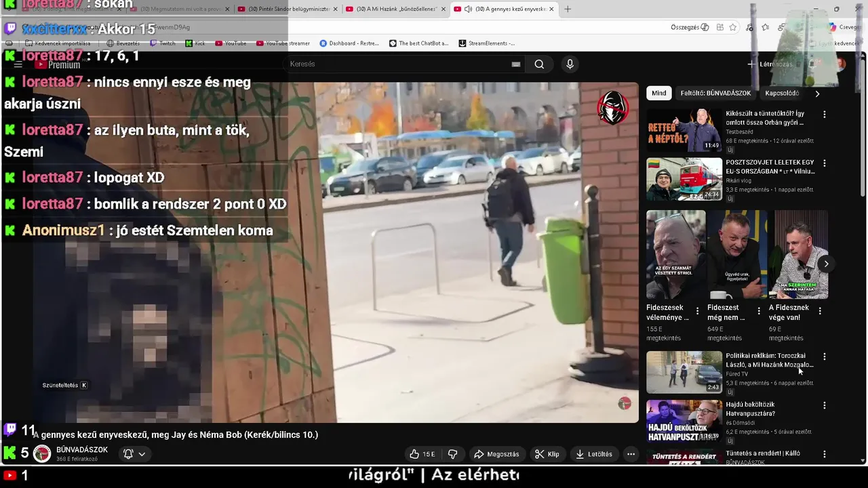Open The best ChatBot bookmark
This screenshot has width=868, height=488.
point(418,43)
